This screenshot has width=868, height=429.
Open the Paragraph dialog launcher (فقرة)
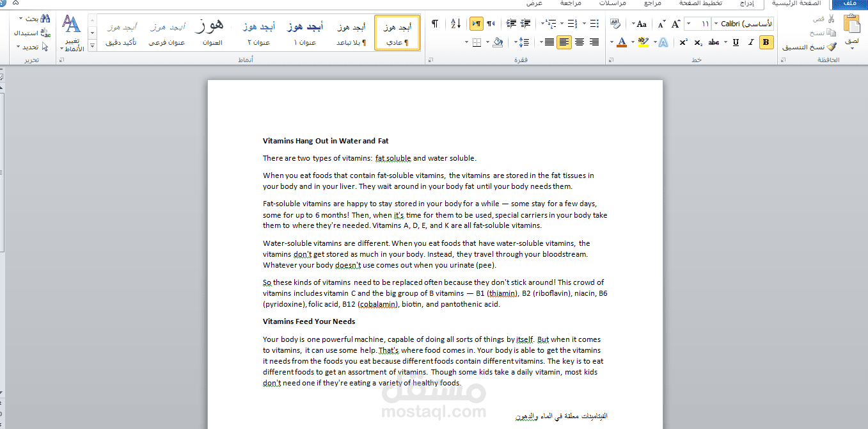[430, 60]
